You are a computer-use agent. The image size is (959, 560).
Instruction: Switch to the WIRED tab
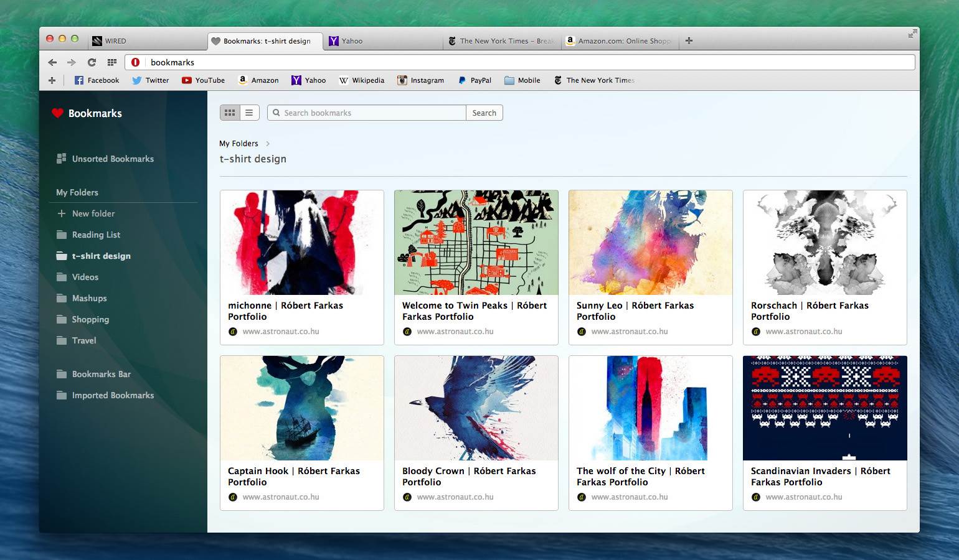click(x=146, y=41)
